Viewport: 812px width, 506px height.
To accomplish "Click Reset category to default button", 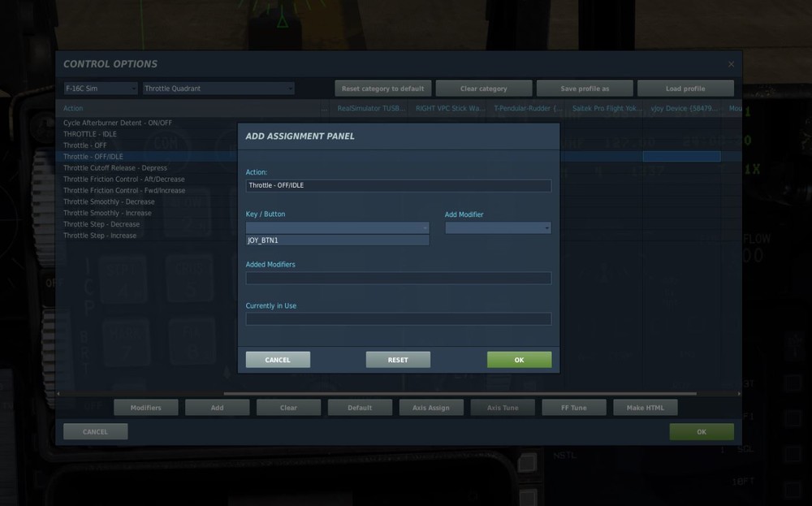I will click(382, 89).
